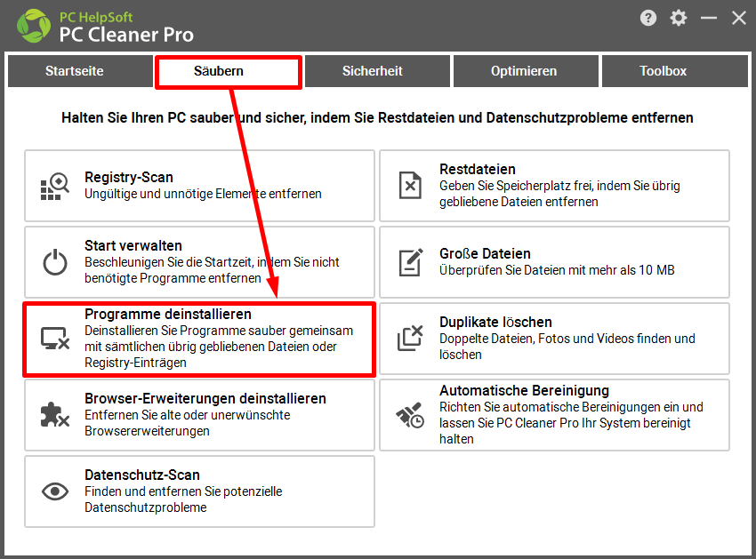The height and width of the screenshot is (559, 756).
Task: Click 'Entfernen Sie alte oder unerwünschte' description
Action: click(x=187, y=423)
